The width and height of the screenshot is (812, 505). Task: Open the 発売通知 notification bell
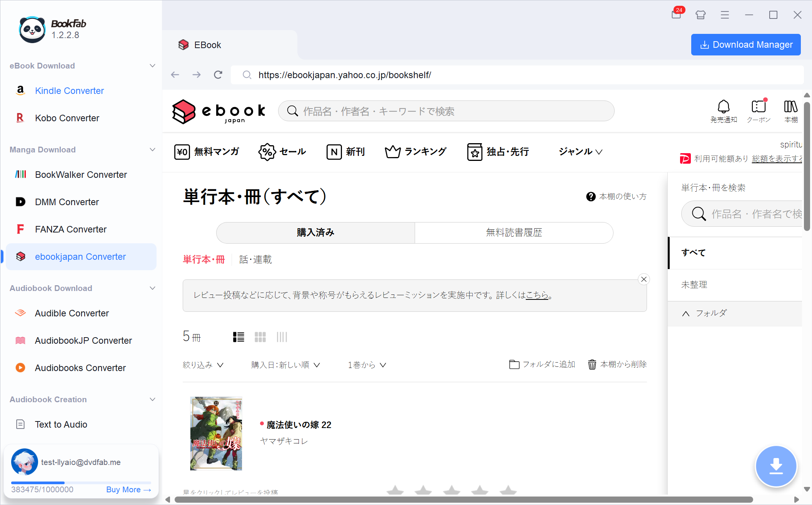click(724, 111)
